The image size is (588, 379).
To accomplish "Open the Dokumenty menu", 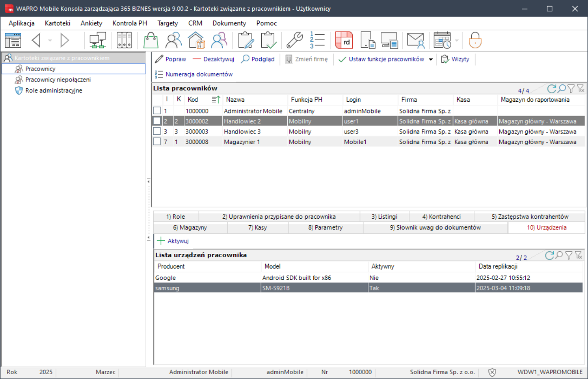I will 229,23.
